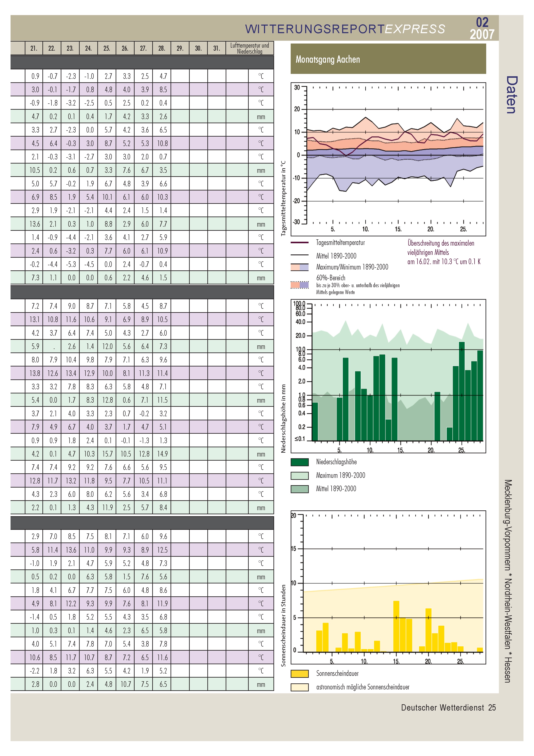Select the 31. day column header

click(216, 48)
